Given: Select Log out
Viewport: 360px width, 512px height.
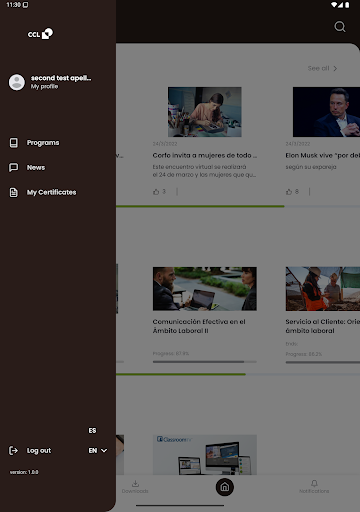Looking at the screenshot, I should pyautogui.click(x=39, y=451).
